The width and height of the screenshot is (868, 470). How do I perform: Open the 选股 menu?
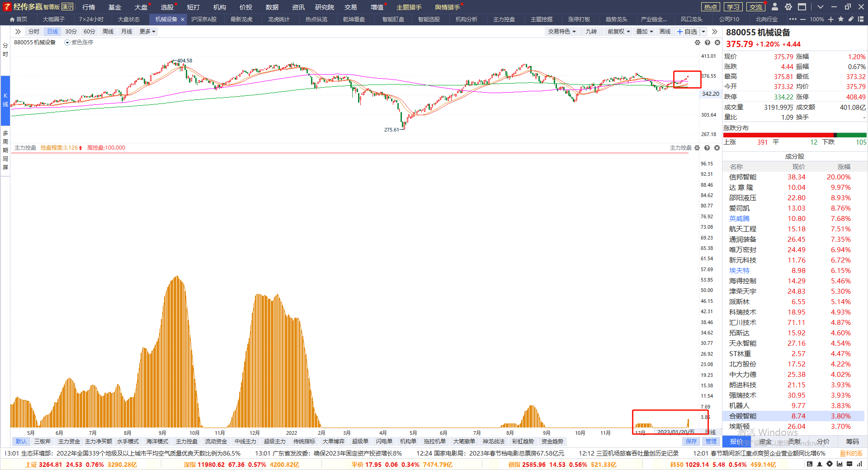pos(167,7)
